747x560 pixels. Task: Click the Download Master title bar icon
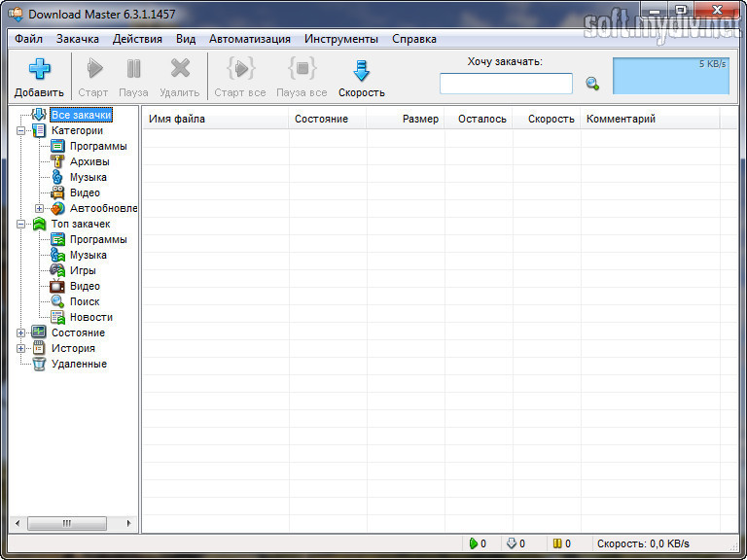(16, 15)
